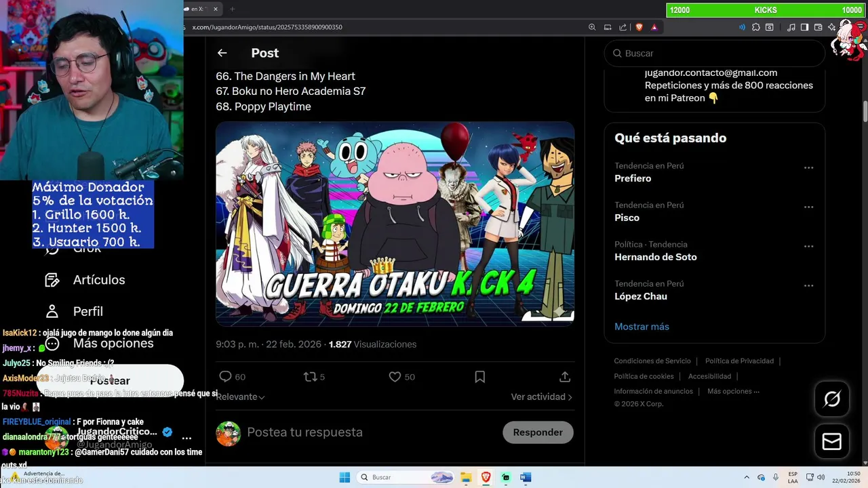
Task: Open the messages envelope floating button
Action: tap(832, 441)
